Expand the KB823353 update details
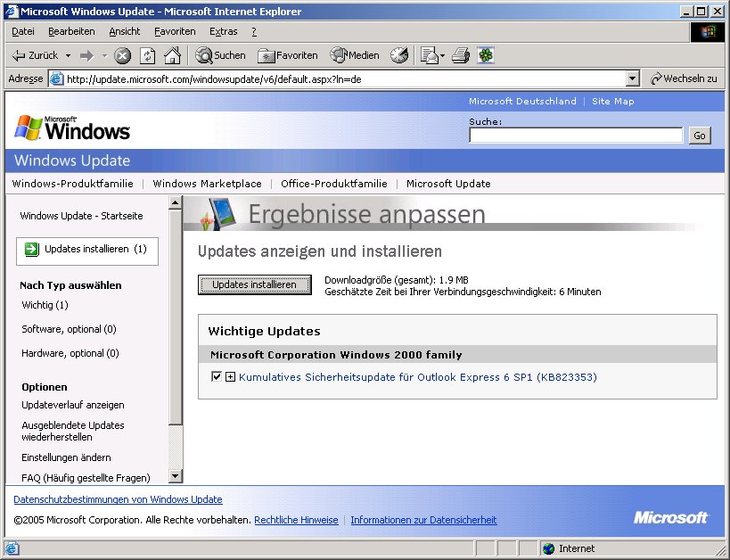Image resolution: width=730 pixels, height=560 pixels. point(230,377)
